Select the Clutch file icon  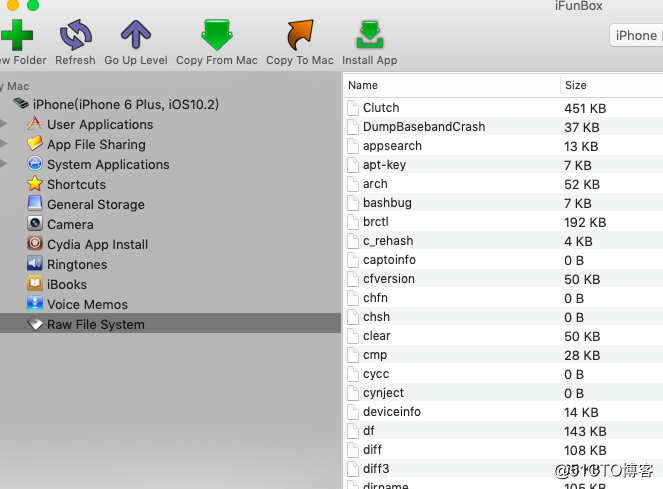coord(353,108)
